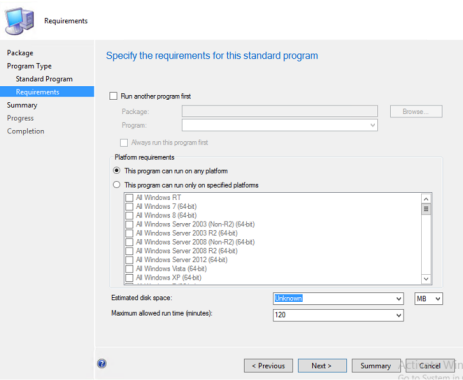Image resolution: width=463 pixels, height=380 pixels.
Task: Click the platform list scrollbar thumb
Action: (x=426, y=209)
